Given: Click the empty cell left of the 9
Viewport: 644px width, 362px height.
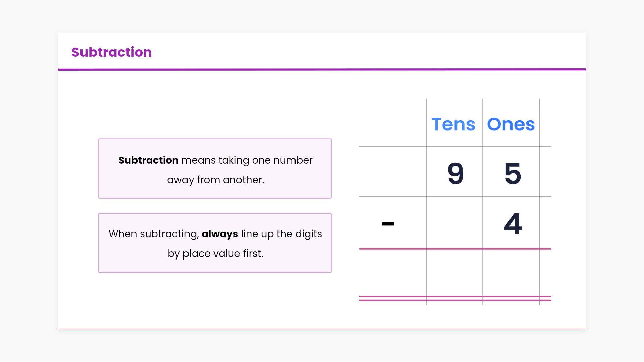Looking at the screenshot, I should click(x=392, y=172).
